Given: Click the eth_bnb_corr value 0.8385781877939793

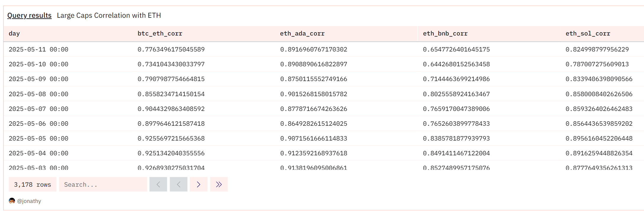Looking at the screenshot, I should click(x=456, y=138).
